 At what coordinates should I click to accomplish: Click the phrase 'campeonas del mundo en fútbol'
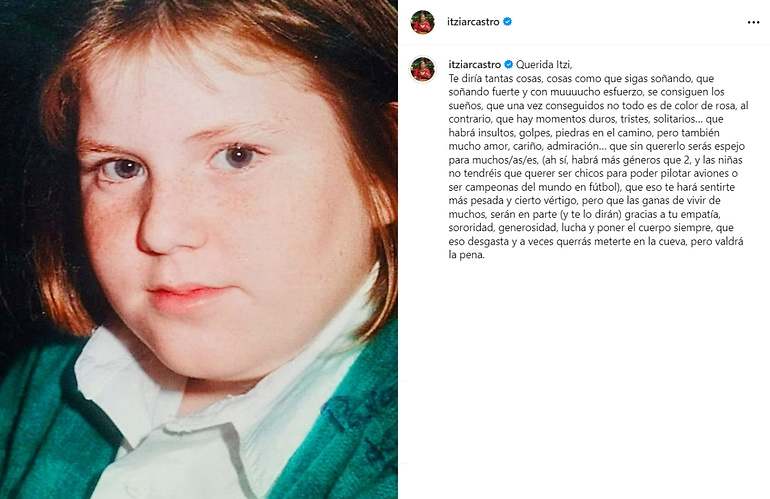coord(539,187)
